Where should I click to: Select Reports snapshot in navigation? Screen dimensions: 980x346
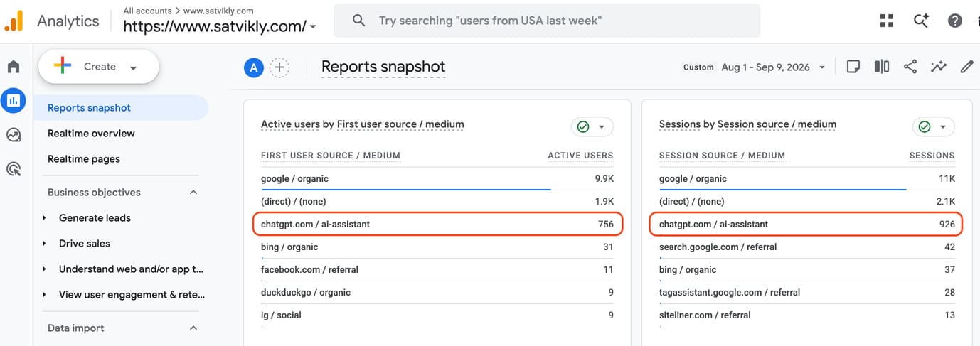click(x=121, y=107)
